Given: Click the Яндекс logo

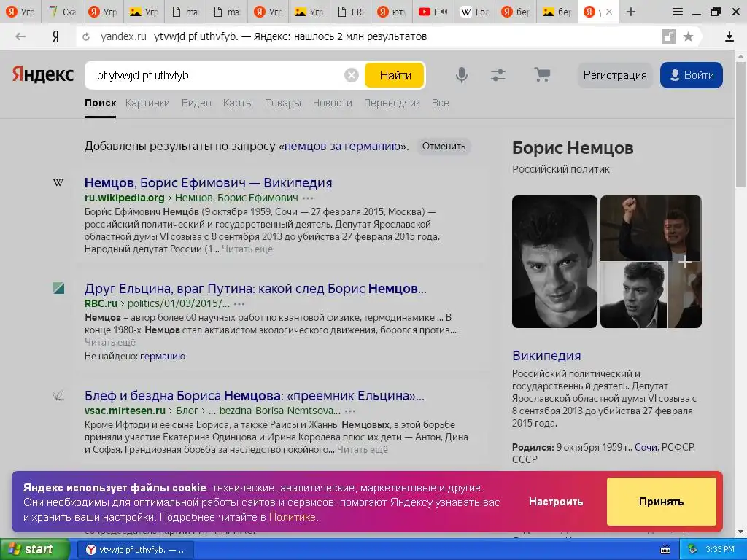Looking at the screenshot, I should (x=43, y=75).
